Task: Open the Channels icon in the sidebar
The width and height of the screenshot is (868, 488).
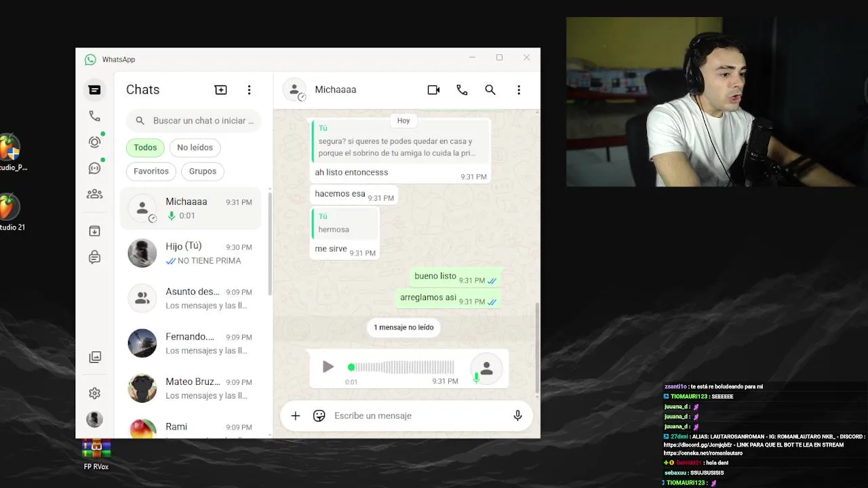Action: click(94, 168)
